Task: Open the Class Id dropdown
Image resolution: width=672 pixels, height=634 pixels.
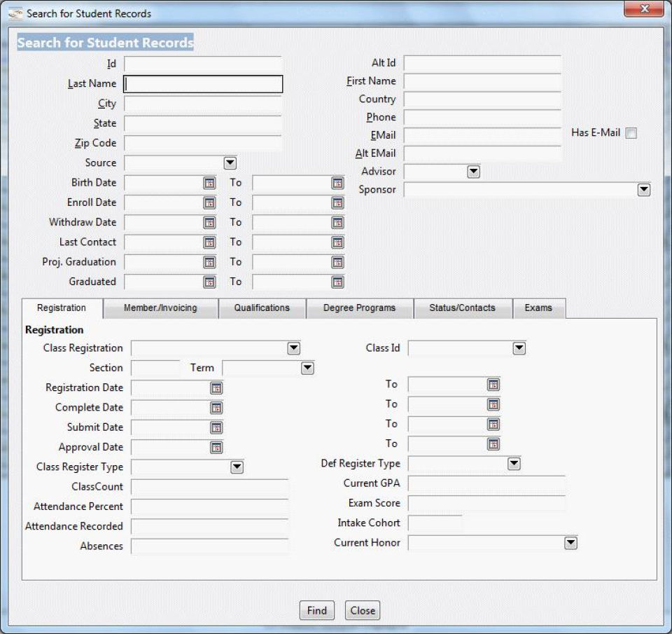Action: pos(519,348)
